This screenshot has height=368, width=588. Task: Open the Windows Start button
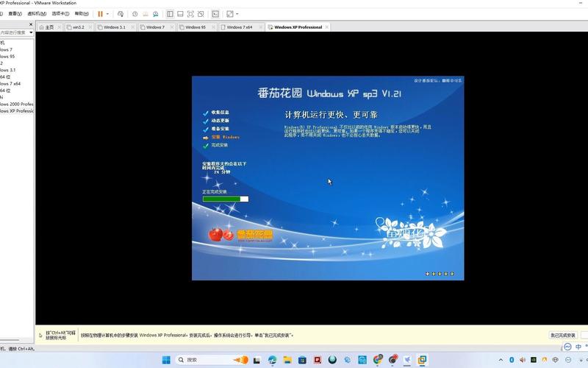[x=166, y=360]
